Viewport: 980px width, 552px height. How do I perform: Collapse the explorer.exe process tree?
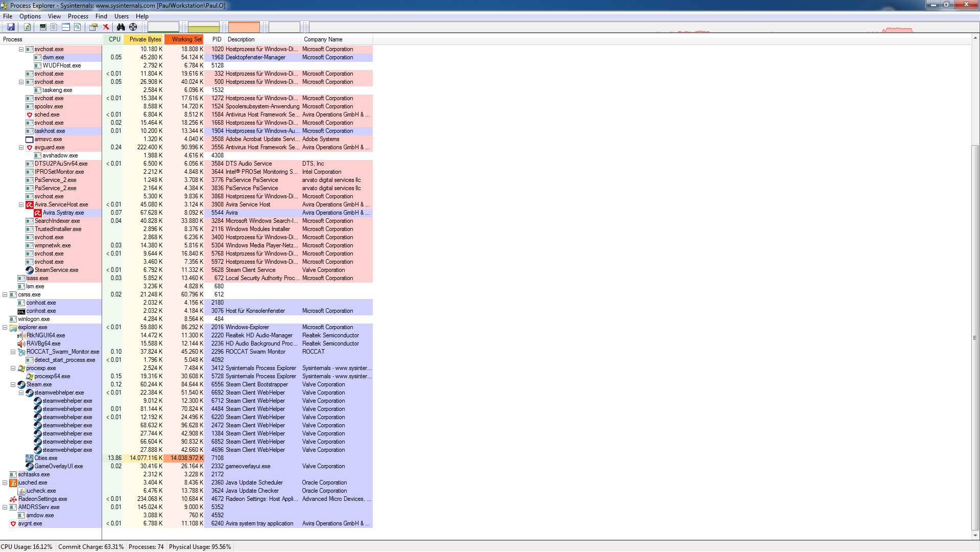(x=5, y=327)
